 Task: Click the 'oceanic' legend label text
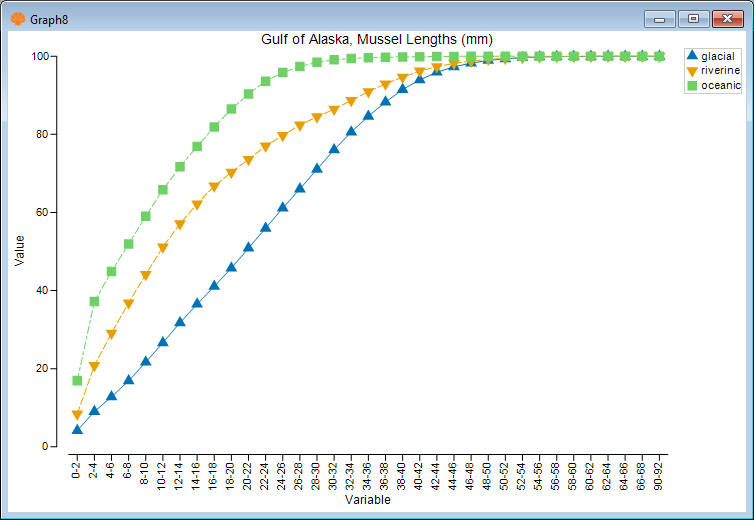point(720,86)
